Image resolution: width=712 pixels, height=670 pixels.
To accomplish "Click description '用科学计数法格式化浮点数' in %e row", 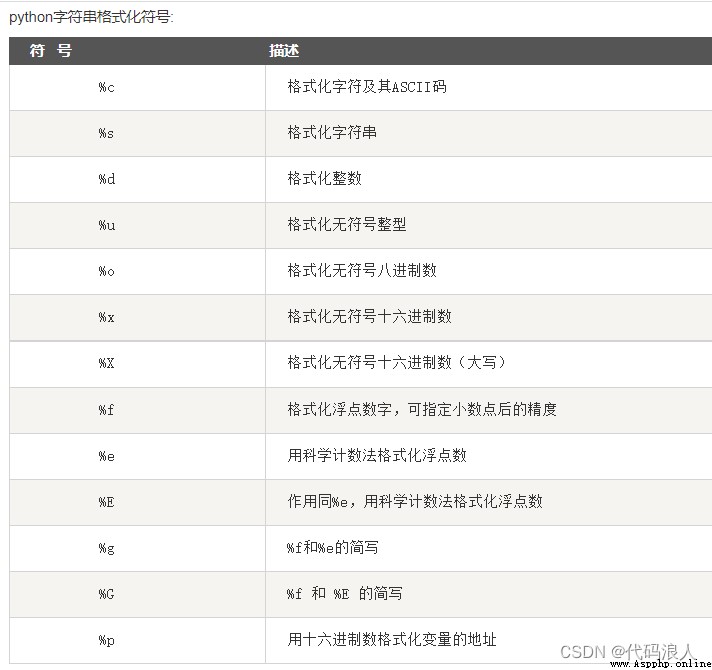I will 377,455.
